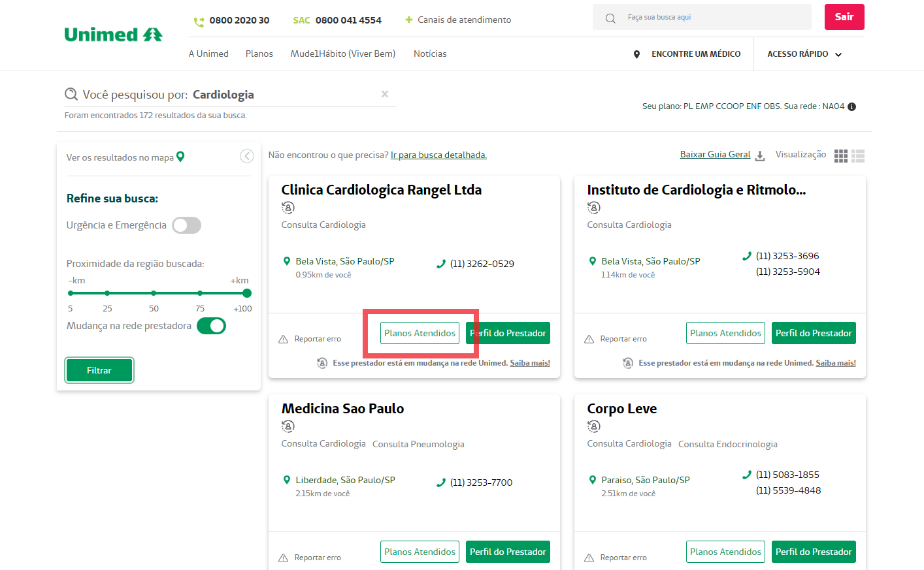The image size is (924, 570).
Task: Click the phone icon beside 0800 2020 30
Action: pos(199,22)
